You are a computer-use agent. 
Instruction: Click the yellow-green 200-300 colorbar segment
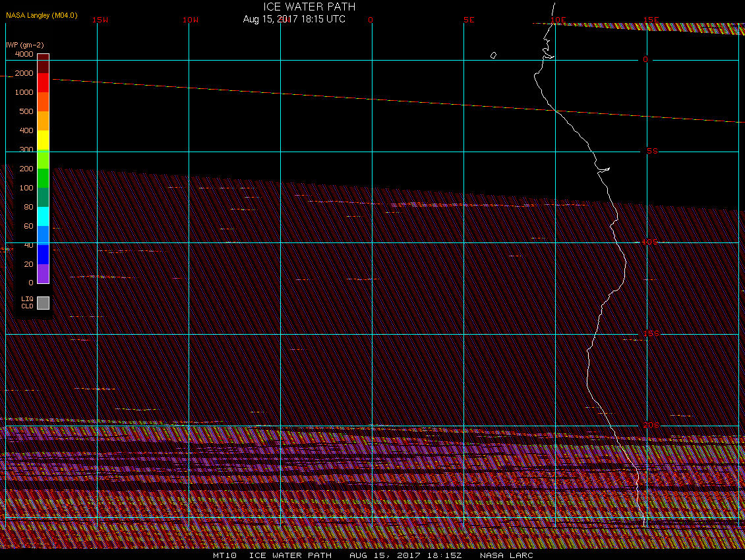pos(44,159)
